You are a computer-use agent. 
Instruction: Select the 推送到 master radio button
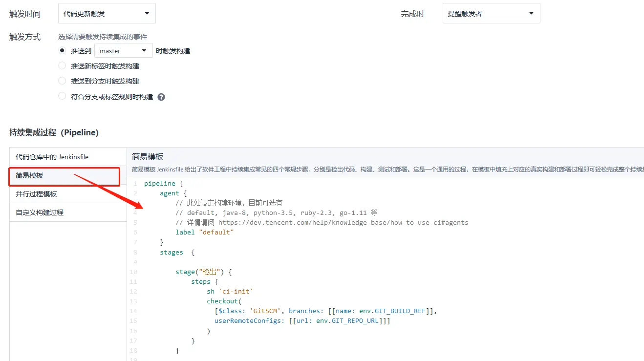(62, 51)
